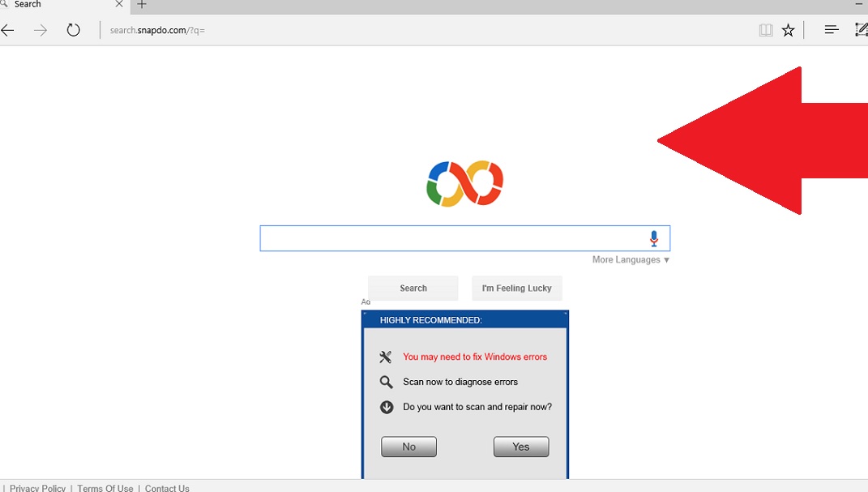Click the wrench tools icon in the popup
The height and width of the screenshot is (492, 868).
(x=386, y=357)
